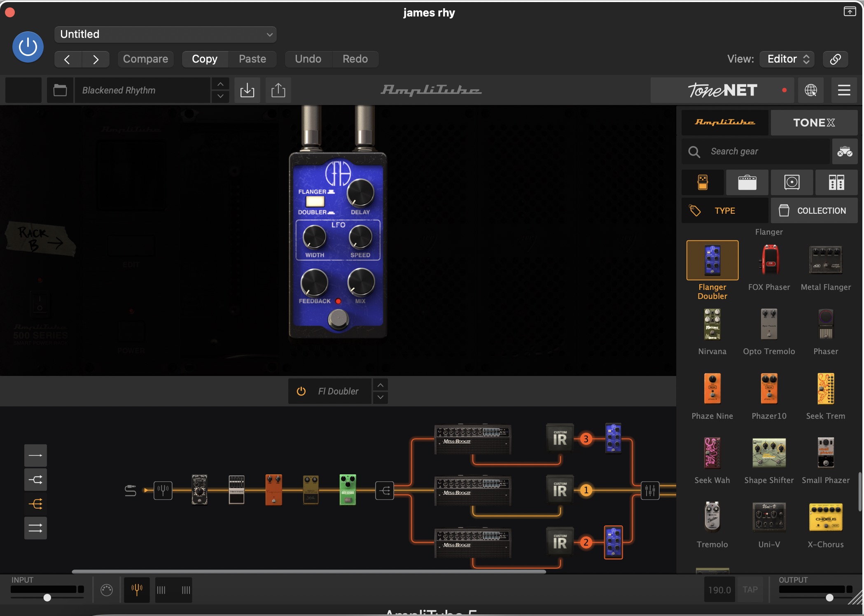This screenshot has width=864, height=616.
Task: Select the top Mesa Boogie amp head
Action: pos(473,439)
